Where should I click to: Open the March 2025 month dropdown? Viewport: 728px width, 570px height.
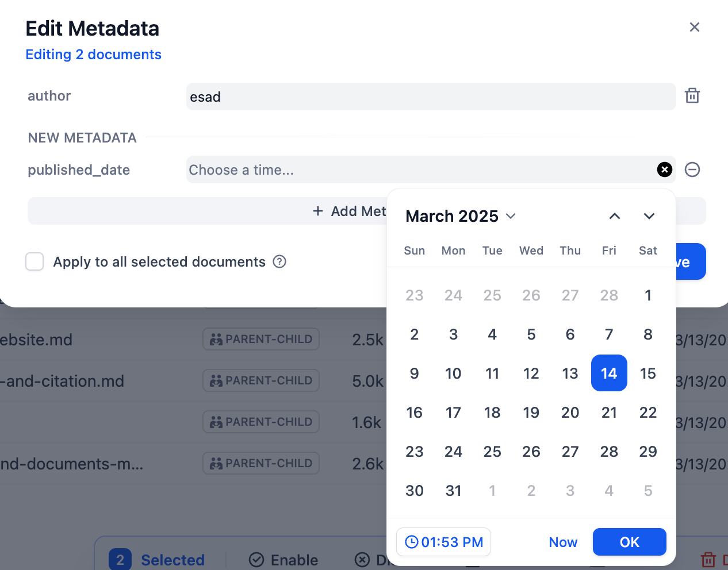coord(510,216)
